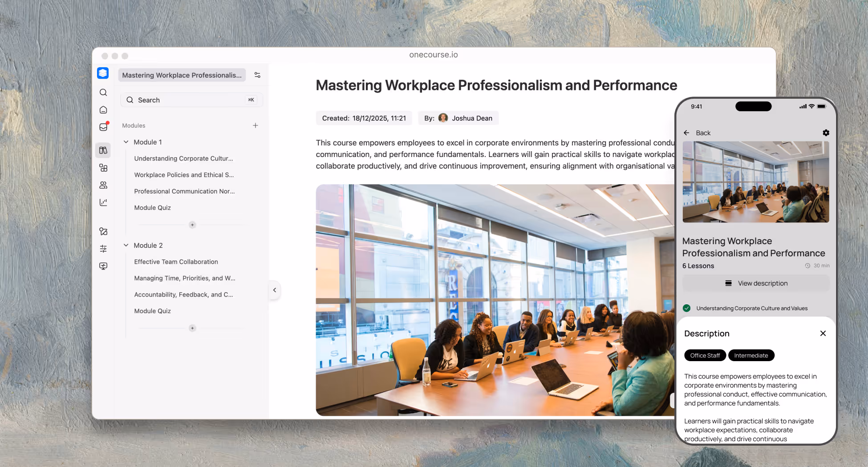Click the search magnifier icon in sidebar rail
This screenshot has width=868, height=467.
[x=103, y=93]
